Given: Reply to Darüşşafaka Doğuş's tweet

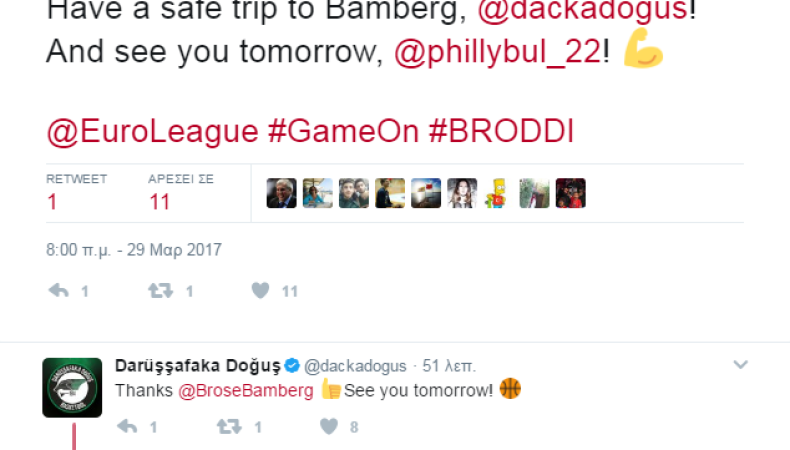Looking at the screenshot, I should (x=127, y=427).
